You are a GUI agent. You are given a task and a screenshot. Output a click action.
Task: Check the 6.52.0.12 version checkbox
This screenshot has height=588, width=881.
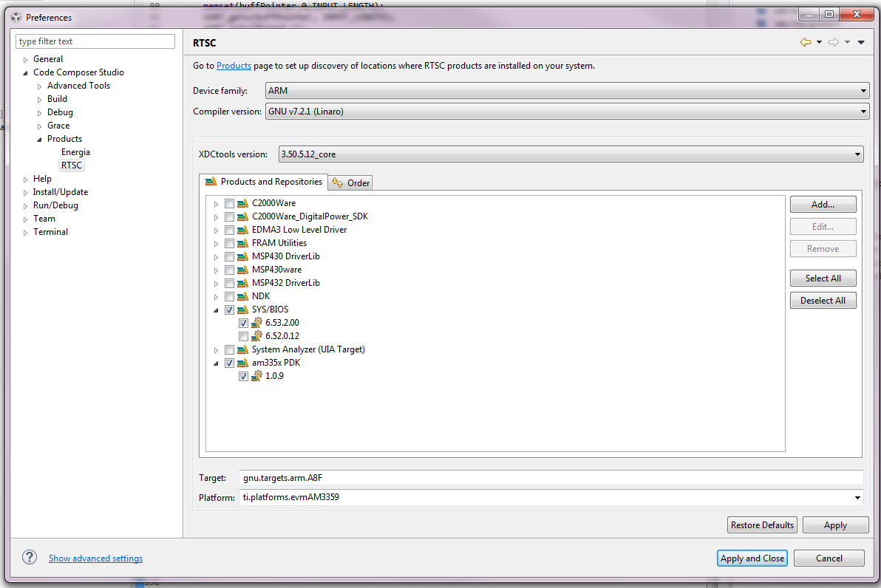pyautogui.click(x=243, y=336)
